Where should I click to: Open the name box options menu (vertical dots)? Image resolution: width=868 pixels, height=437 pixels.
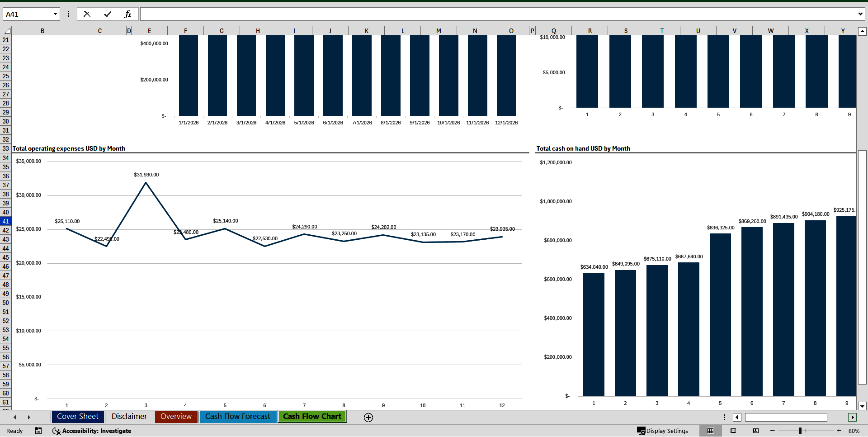[68, 14]
